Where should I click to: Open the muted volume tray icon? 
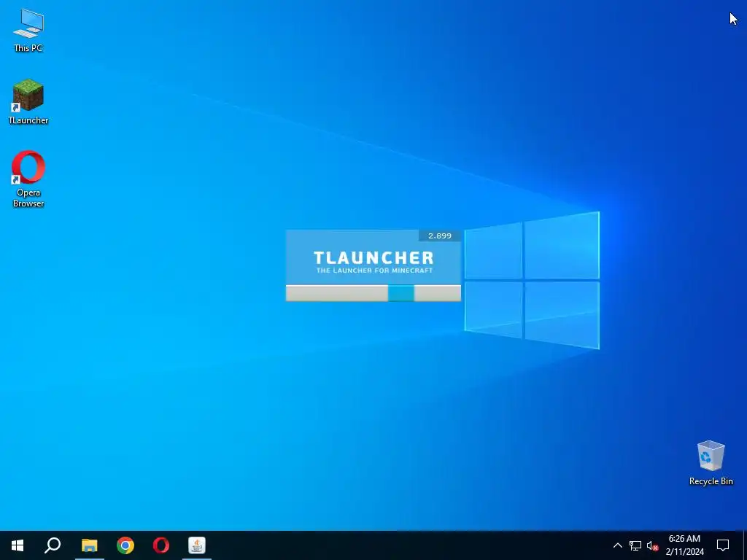(x=652, y=545)
